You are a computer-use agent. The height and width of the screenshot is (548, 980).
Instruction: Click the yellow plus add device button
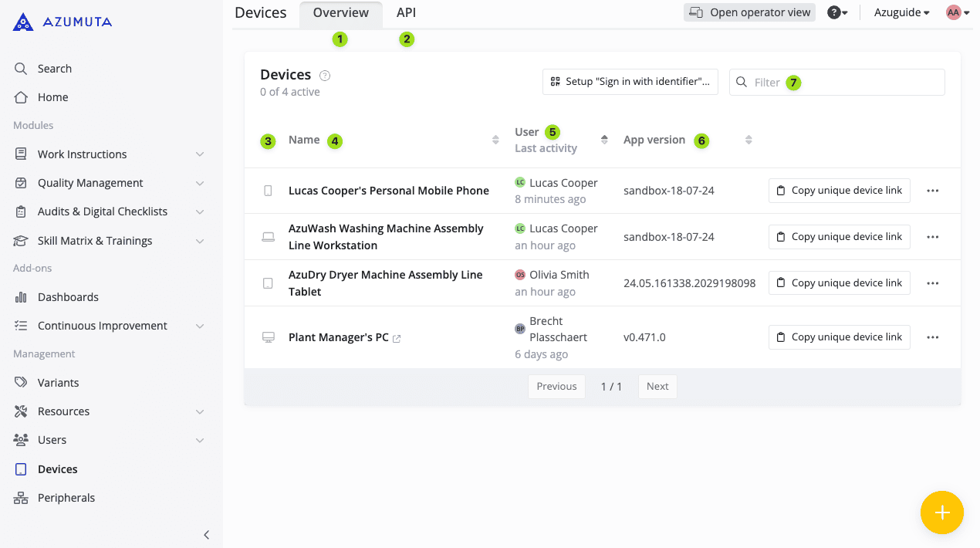pyautogui.click(x=941, y=512)
